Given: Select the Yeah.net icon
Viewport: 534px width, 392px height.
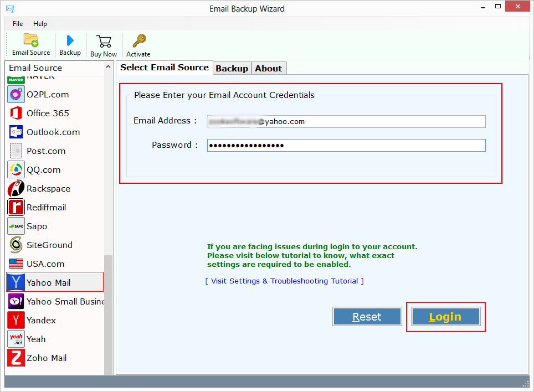Looking at the screenshot, I should click(16, 339).
